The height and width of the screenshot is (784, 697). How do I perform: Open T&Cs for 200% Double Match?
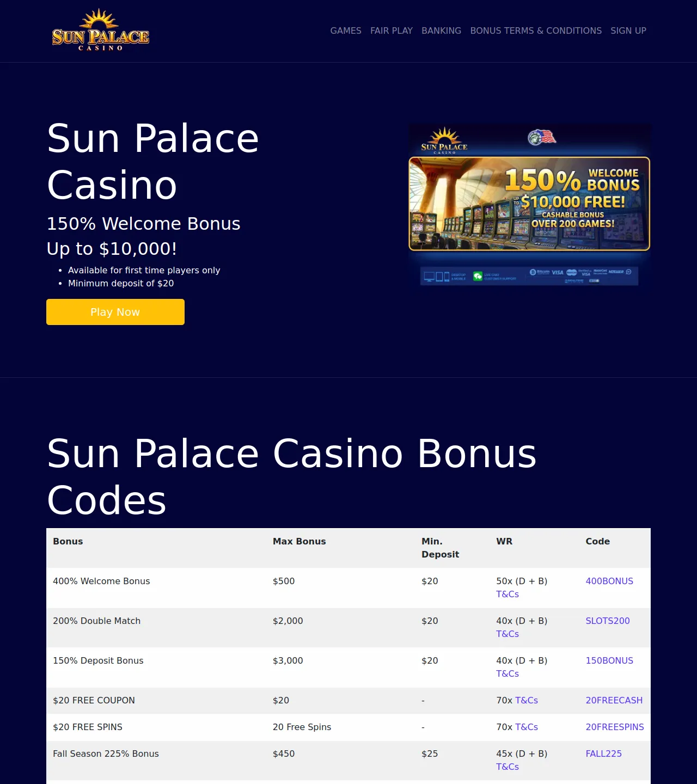pyautogui.click(x=508, y=634)
